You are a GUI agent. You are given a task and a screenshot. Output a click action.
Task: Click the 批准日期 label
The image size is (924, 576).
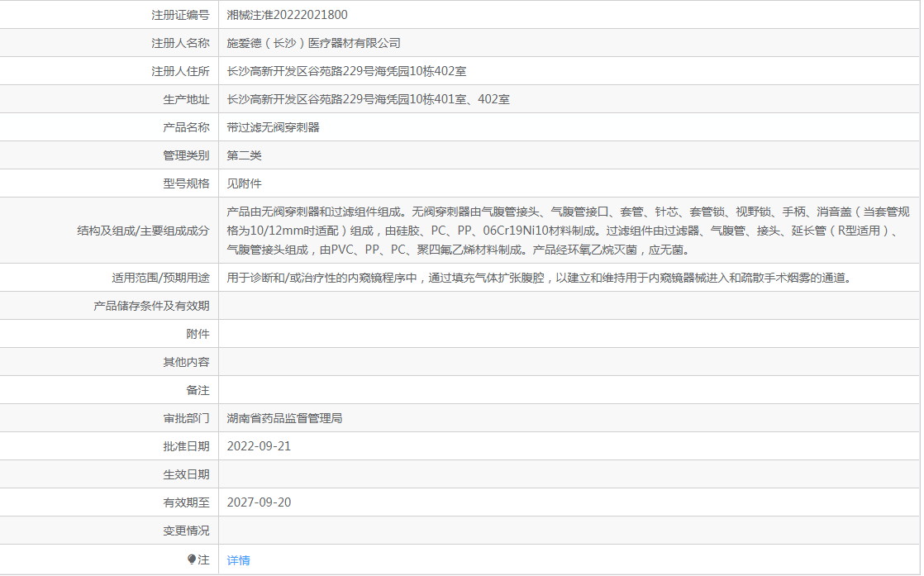point(186,446)
